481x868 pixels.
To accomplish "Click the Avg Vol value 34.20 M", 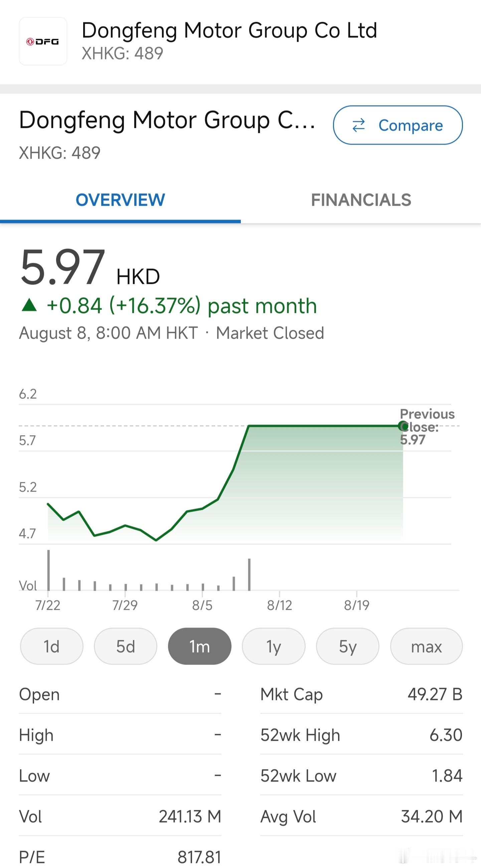I will point(432,817).
